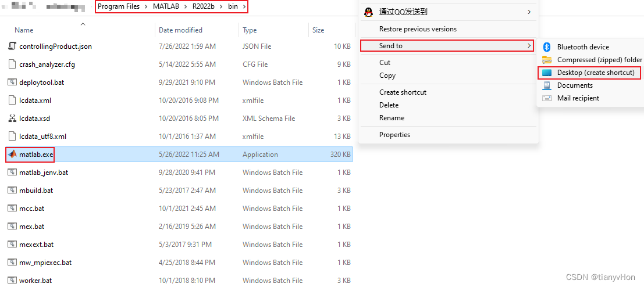Navigate to Program Files in breadcrumb

point(119,7)
